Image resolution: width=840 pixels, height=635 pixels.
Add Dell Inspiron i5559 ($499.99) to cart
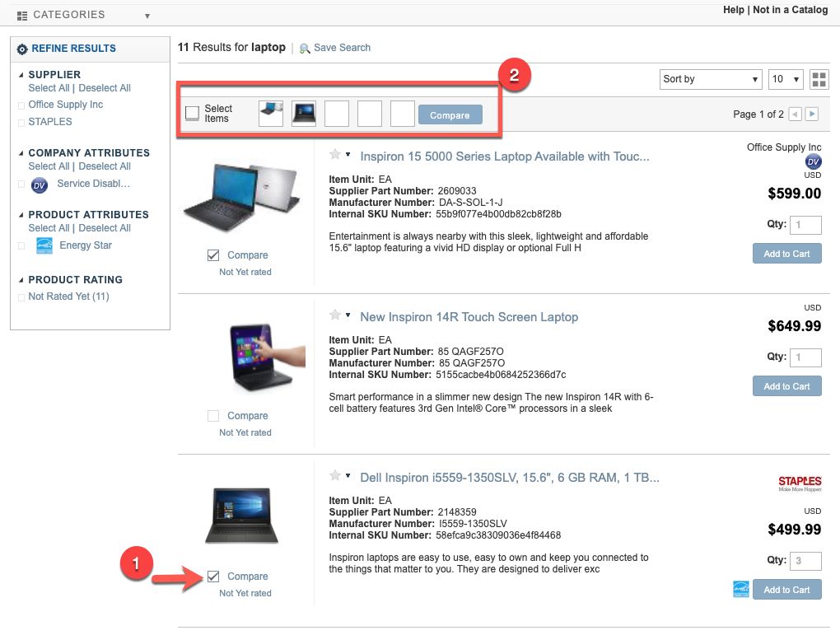coord(787,590)
